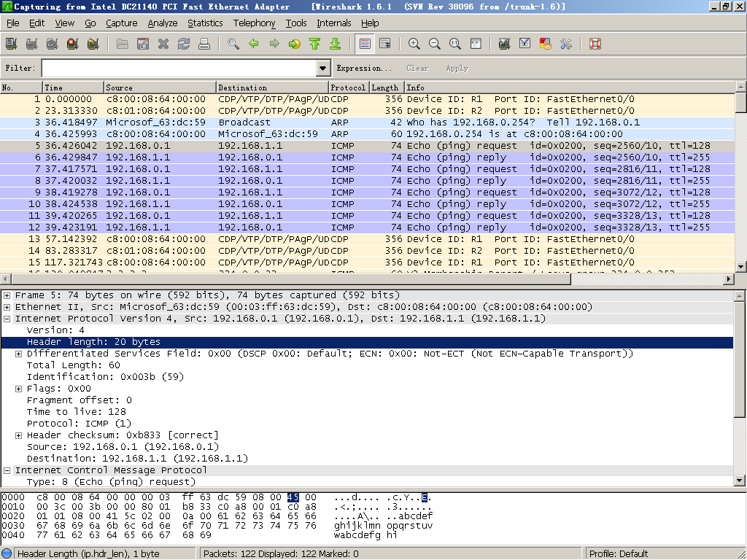Edit coloring rules icon

tap(546, 44)
